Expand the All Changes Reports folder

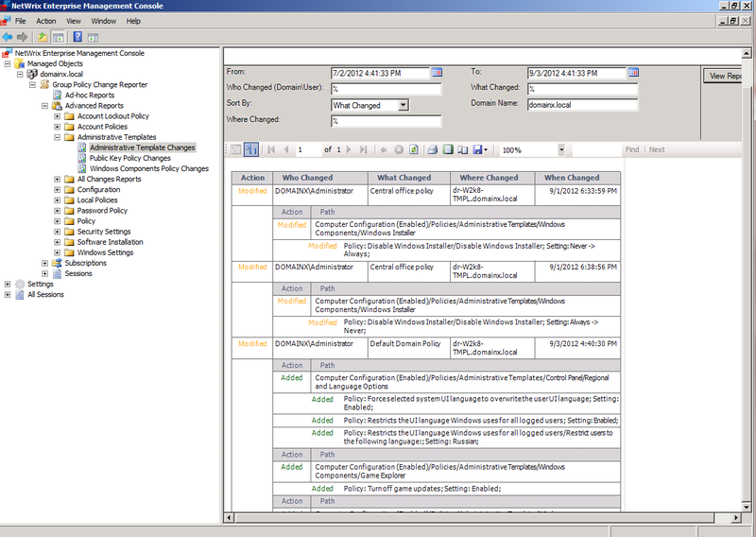click(x=58, y=179)
